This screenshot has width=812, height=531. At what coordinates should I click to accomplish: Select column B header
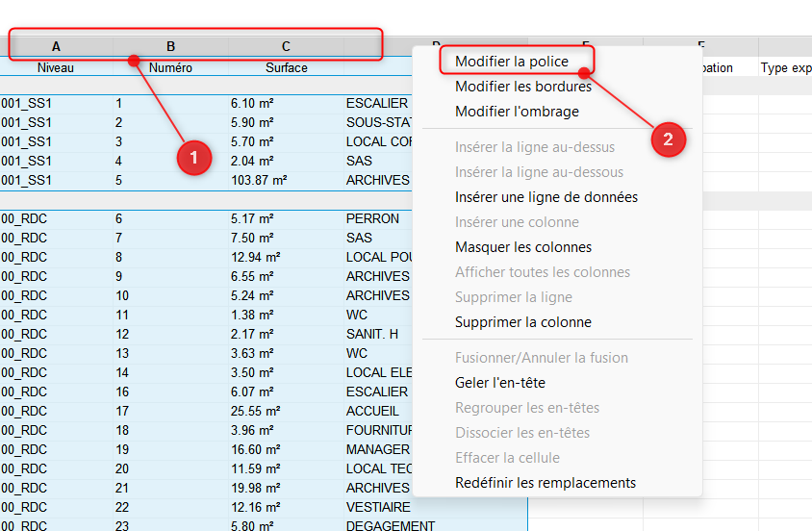pos(170,46)
